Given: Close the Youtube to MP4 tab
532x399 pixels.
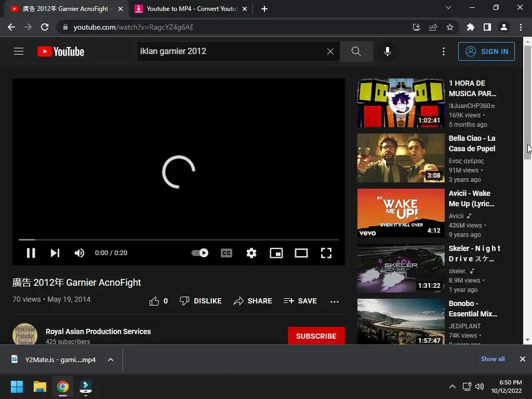Looking at the screenshot, I should 245,9.
